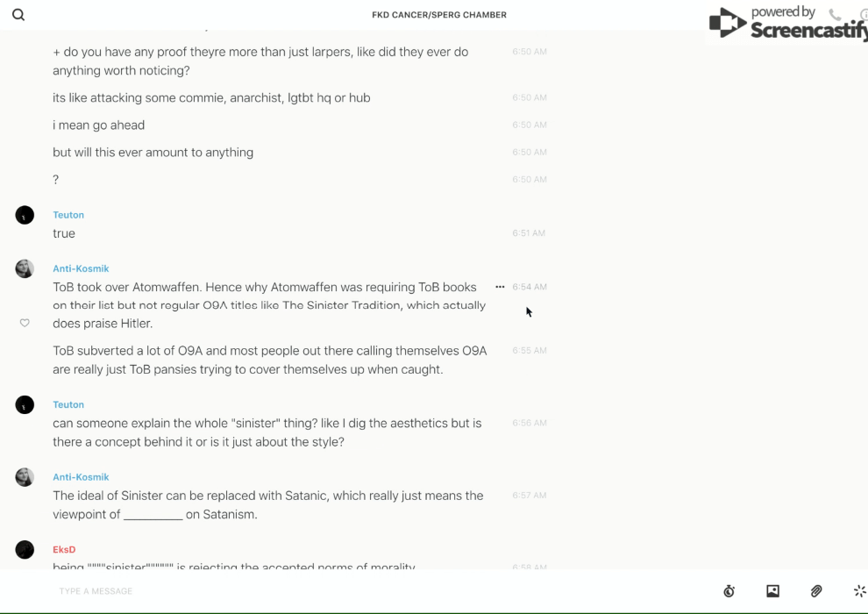This screenshot has width=868, height=614.
Task: Like the Anti-Kosmik message with heart
Action: [25, 323]
